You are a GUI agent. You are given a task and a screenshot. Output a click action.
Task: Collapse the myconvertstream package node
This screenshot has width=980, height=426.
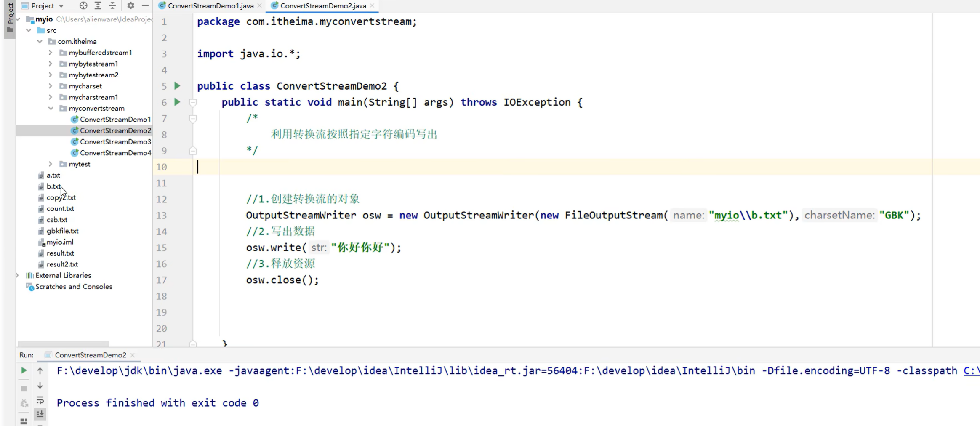51,108
